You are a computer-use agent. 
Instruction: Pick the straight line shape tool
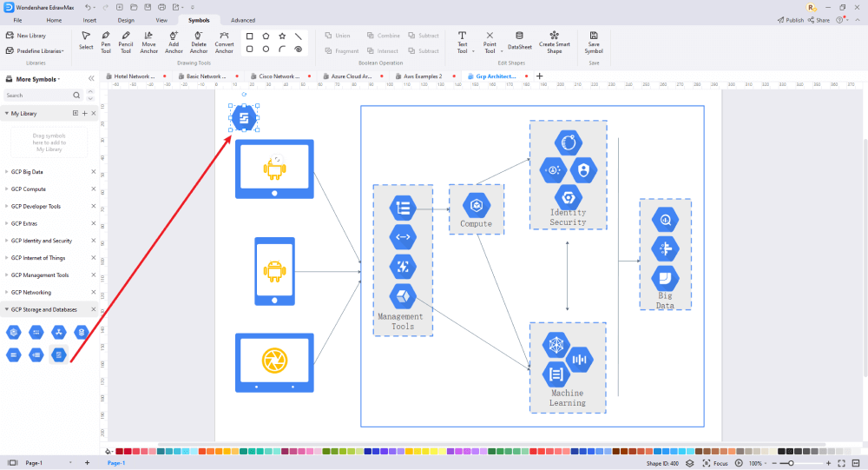pyautogui.click(x=299, y=36)
